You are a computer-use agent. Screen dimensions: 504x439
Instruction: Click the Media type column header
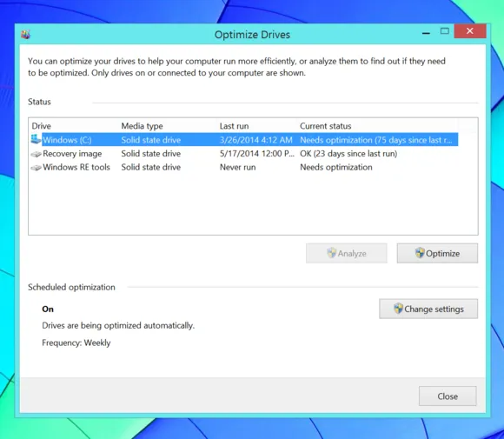(x=142, y=126)
